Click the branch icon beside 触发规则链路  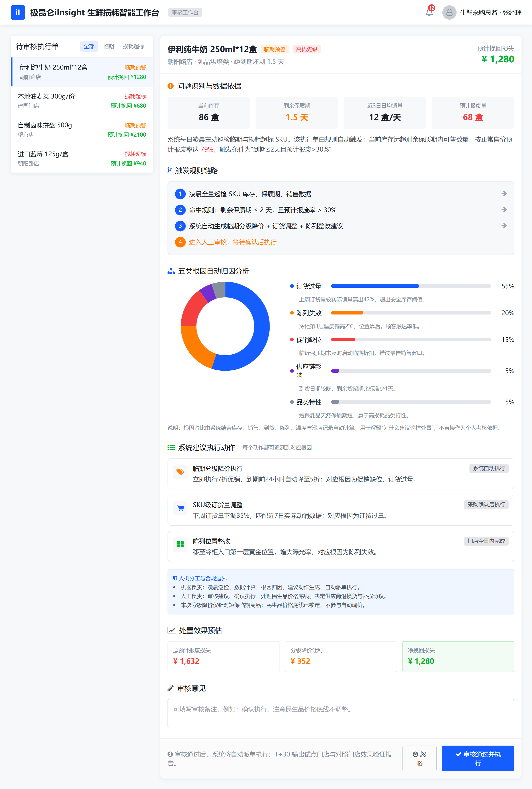pyautogui.click(x=170, y=170)
